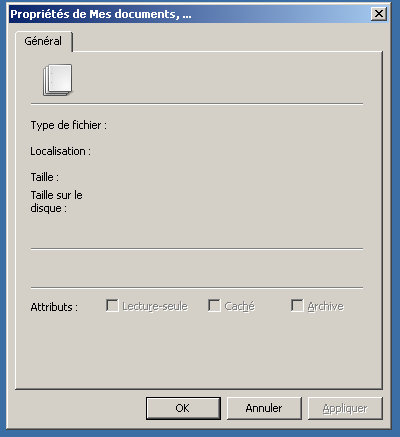
Task: Click the separator line above Attributs row
Action: (197, 287)
